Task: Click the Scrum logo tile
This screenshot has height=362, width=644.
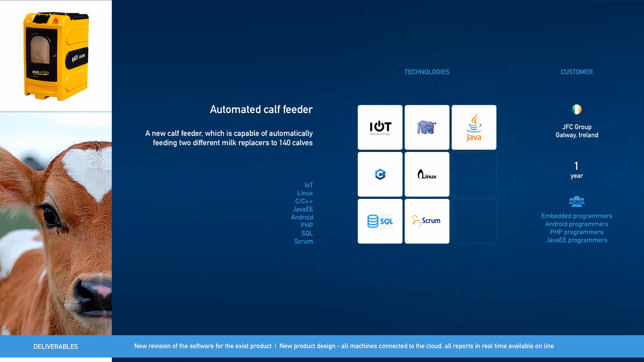Action: (427, 221)
